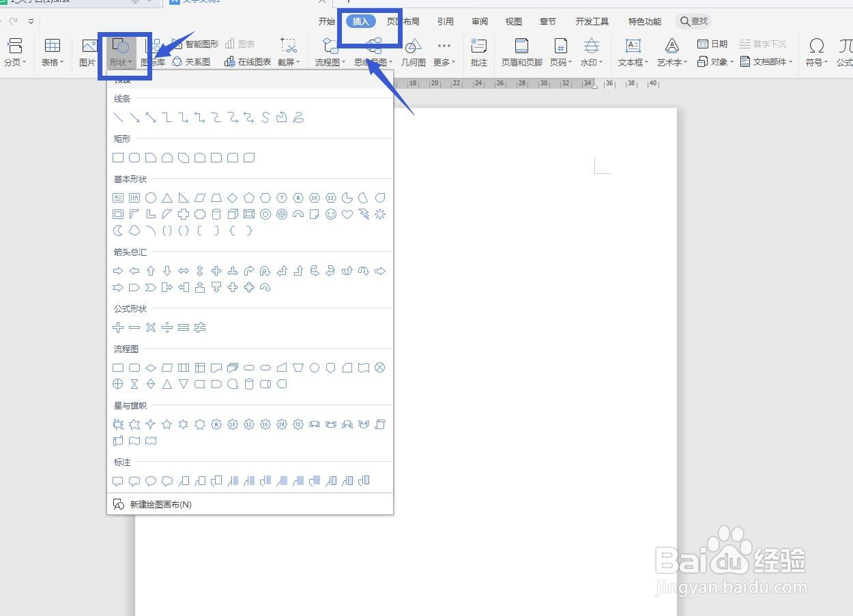Insert the heart shape
The image size is (853, 616).
[x=347, y=214]
